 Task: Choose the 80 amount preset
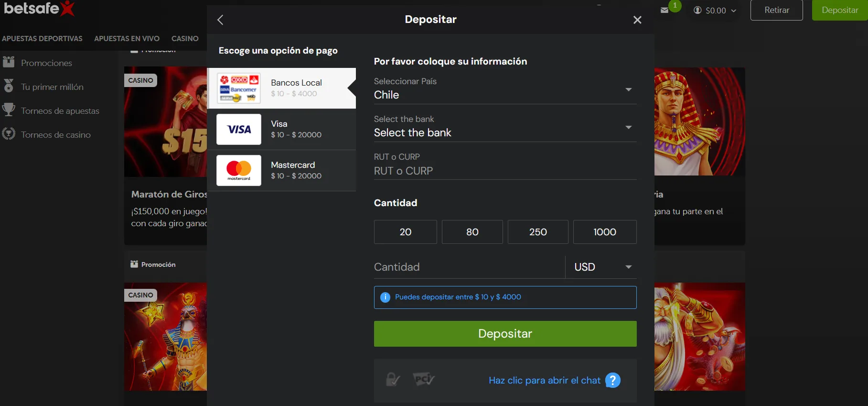(x=472, y=232)
